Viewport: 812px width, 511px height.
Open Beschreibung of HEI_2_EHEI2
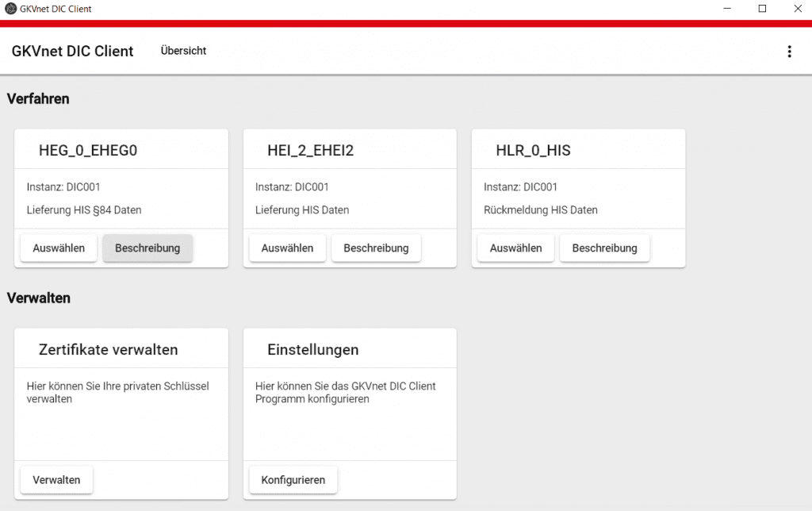point(376,248)
